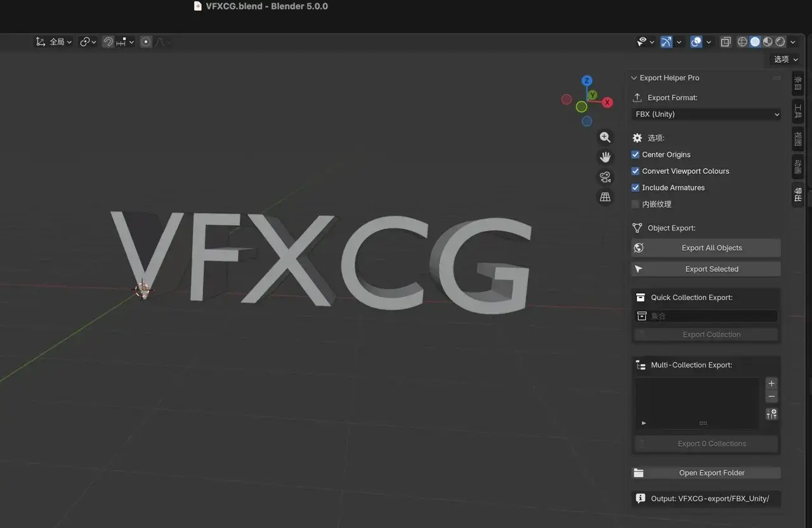Toggle the camera view button

[x=605, y=177]
